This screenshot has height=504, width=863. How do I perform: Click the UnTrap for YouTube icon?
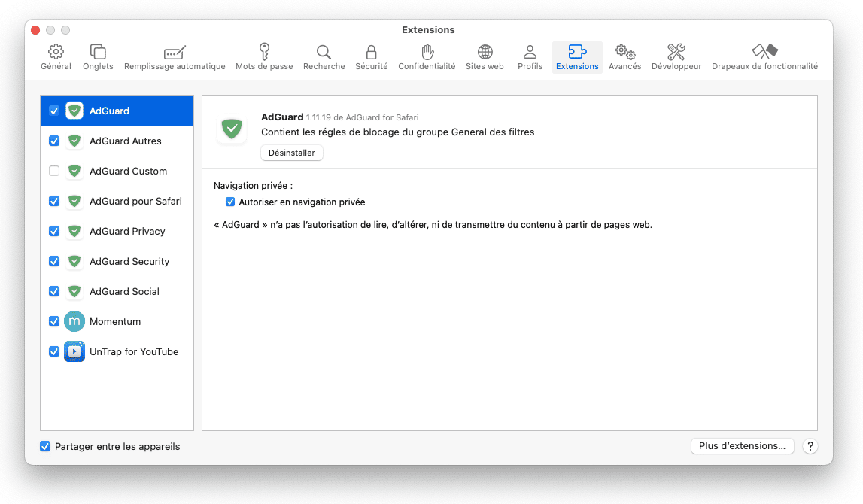click(74, 351)
